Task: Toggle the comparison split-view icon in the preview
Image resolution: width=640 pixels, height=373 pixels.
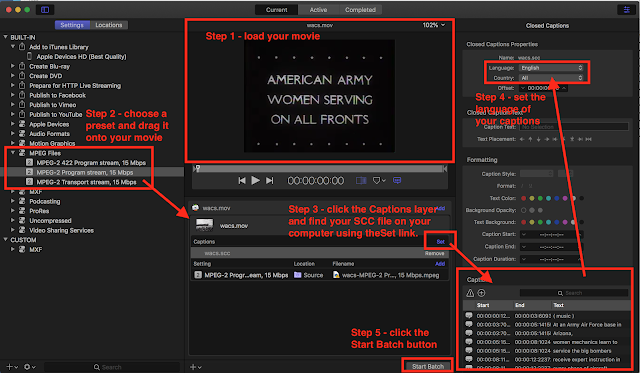Action: [361, 180]
